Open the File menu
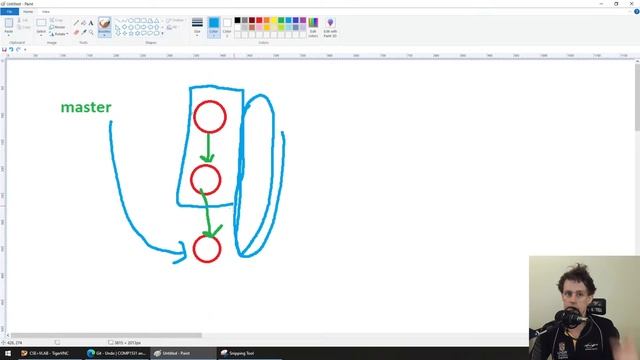Image resolution: width=640 pixels, height=360 pixels. click(9, 11)
